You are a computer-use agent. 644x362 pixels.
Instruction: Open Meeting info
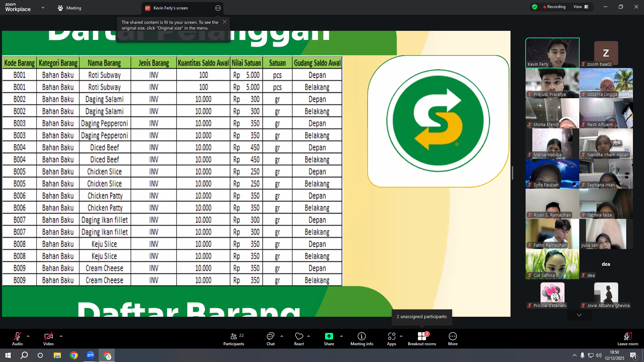coord(362,339)
